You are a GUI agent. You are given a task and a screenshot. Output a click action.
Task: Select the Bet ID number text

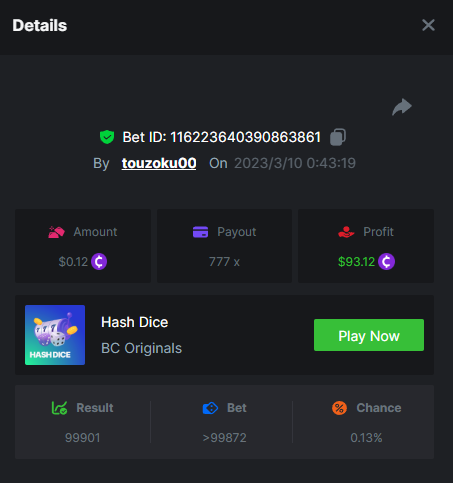(x=246, y=137)
